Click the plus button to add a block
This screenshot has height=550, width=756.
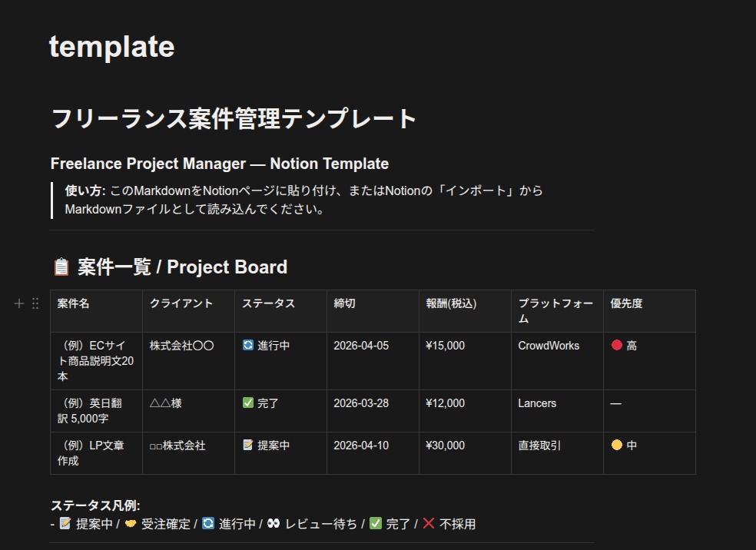[19, 303]
